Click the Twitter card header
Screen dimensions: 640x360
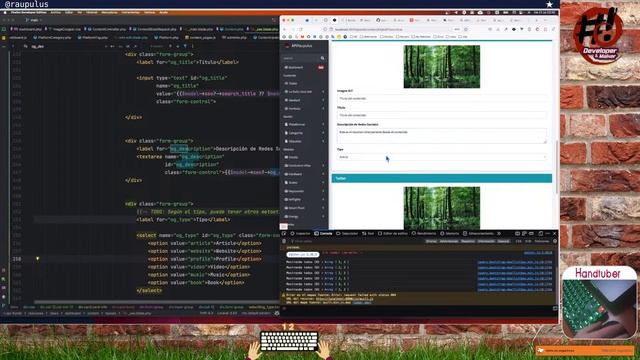442,178
